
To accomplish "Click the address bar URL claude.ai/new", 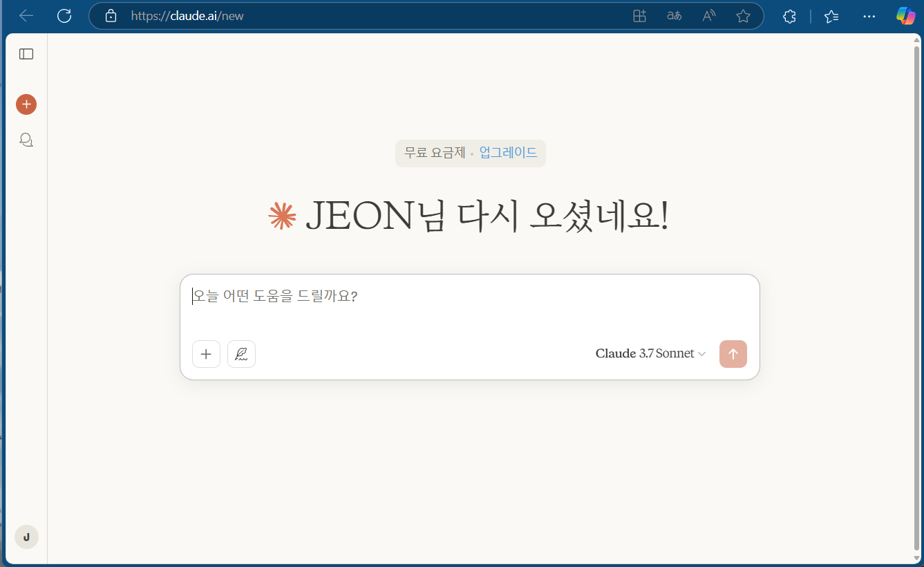I will click(187, 16).
